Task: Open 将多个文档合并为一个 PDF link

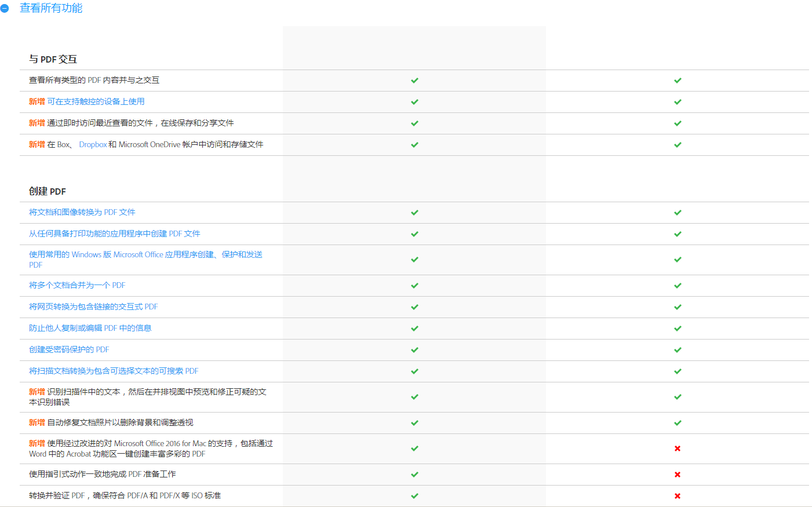Action: click(x=77, y=285)
